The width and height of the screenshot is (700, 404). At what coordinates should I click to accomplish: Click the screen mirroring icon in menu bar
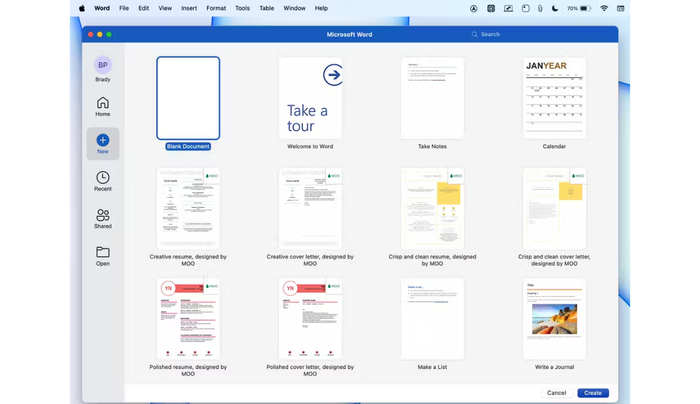[x=508, y=8]
